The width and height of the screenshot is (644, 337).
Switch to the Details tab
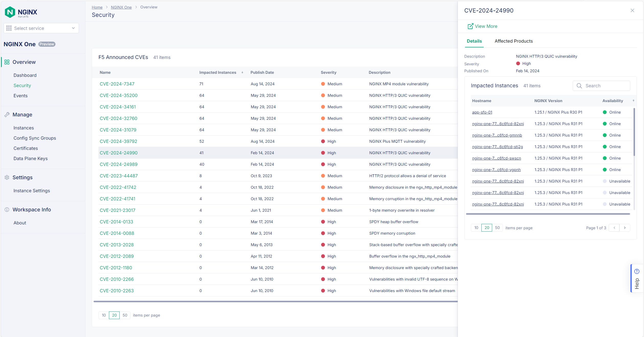point(474,41)
